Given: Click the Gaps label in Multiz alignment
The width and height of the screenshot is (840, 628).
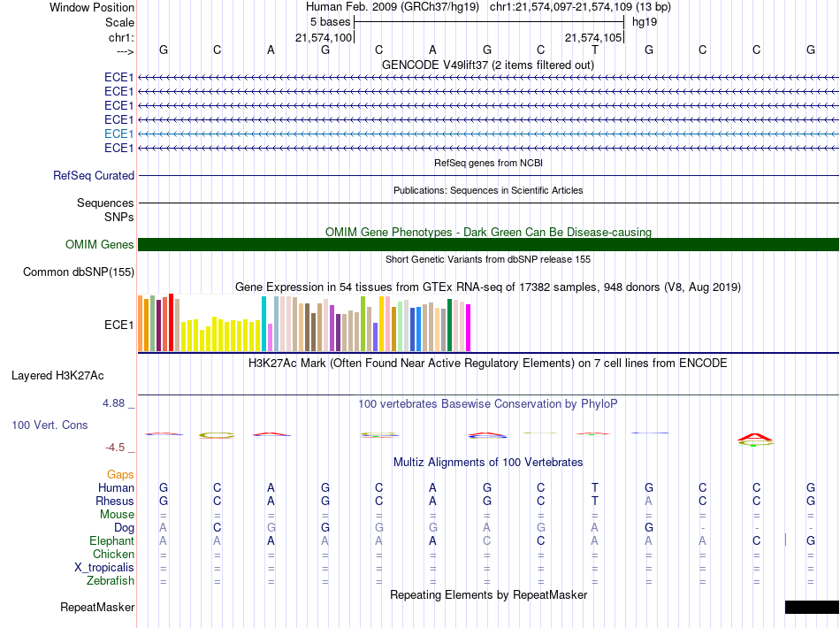Looking at the screenshot, I should click(x=120, y=474).
